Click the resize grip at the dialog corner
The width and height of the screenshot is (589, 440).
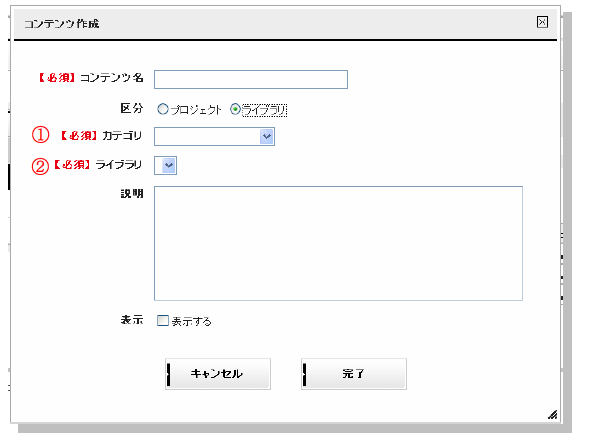552,414
